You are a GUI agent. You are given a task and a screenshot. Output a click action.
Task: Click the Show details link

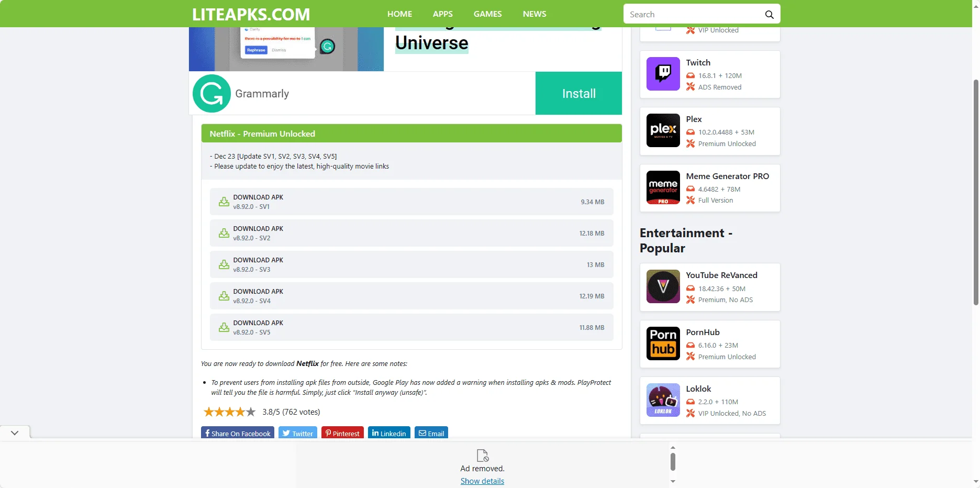pos(482,481)
